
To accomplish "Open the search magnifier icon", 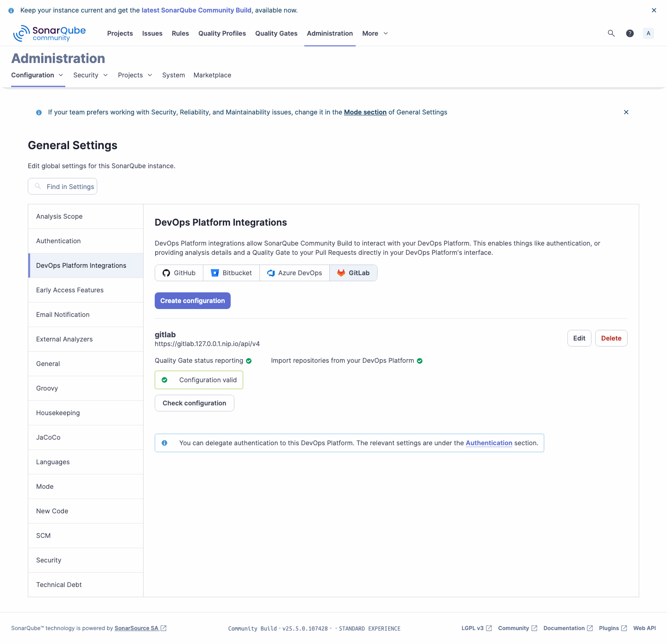I will click(x=611, y=33).
